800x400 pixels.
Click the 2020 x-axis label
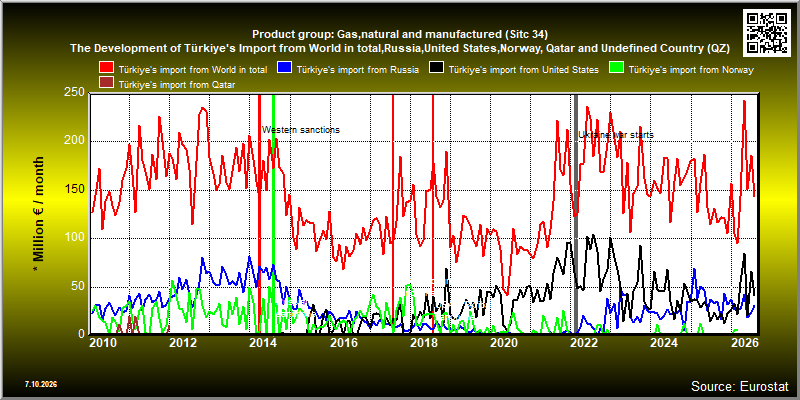click(503, 344)
